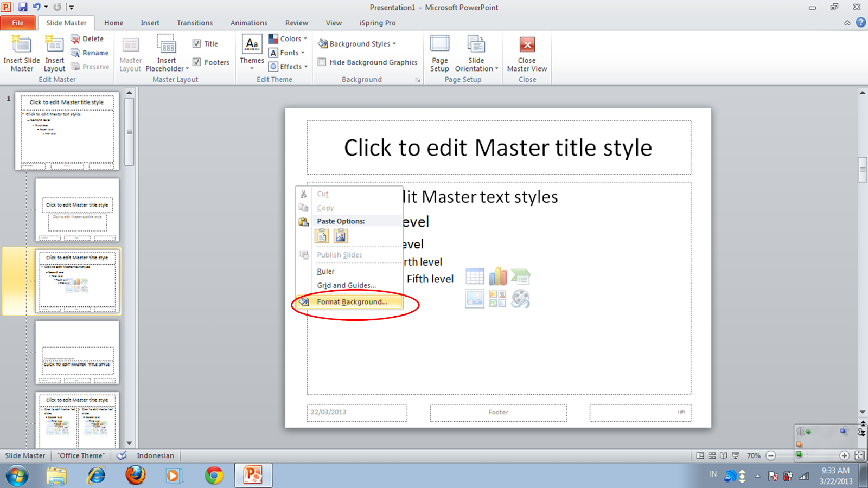Image resolution: width=868 pixels, height=488 pixels.
Task: Open the Background Styles dropdown
Action: 357,43
